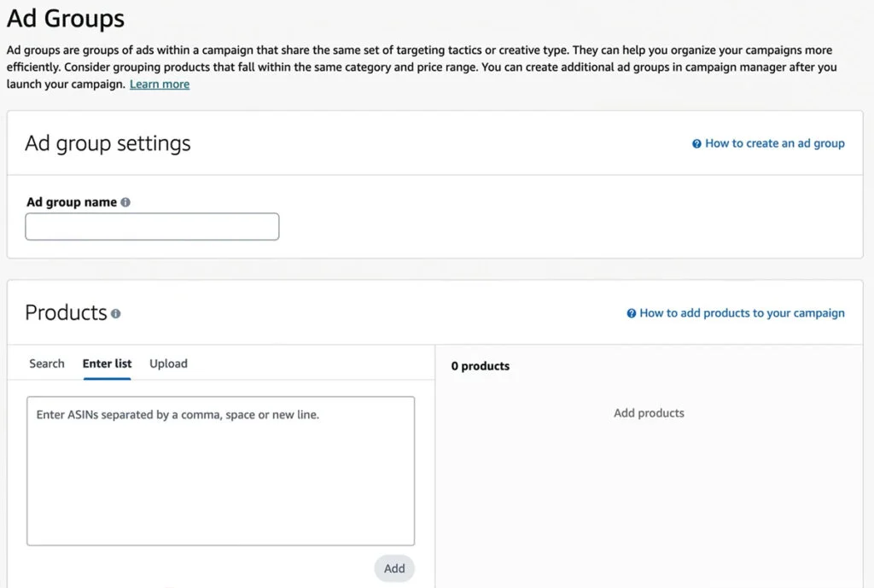Click the Ad Groups page heading
Viewport: 874px width, 588px height.
65,18
